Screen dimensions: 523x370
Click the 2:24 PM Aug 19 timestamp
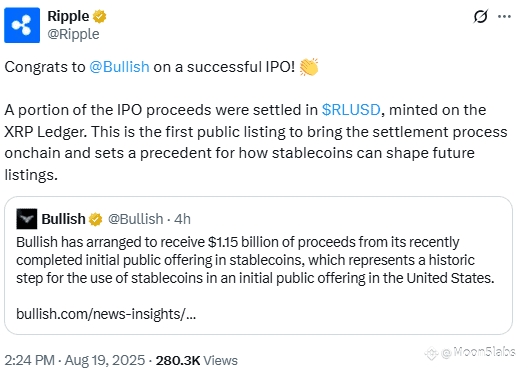pyautogui.click(x=75, y=360)
